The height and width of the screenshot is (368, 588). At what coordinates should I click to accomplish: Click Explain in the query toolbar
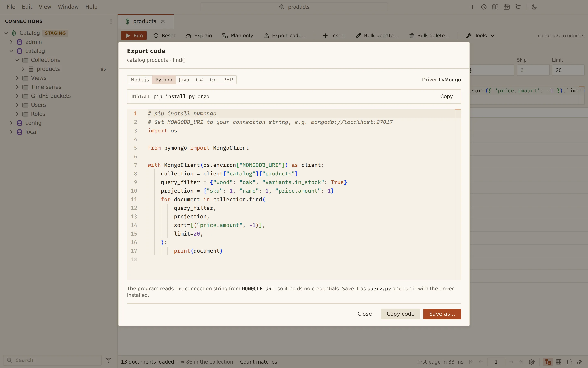coord(199,36)
